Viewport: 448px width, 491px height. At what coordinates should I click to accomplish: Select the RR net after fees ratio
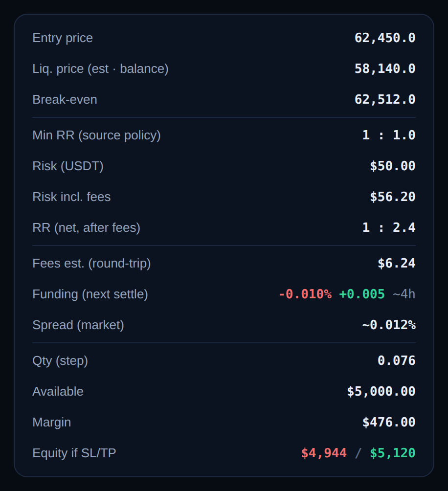pyautogui.click(x=389, y=228)
